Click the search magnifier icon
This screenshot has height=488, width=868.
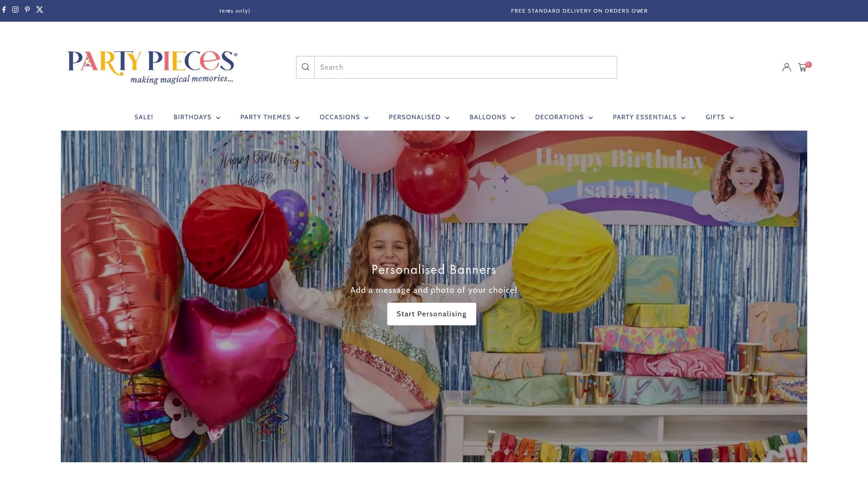pos(306,67)
